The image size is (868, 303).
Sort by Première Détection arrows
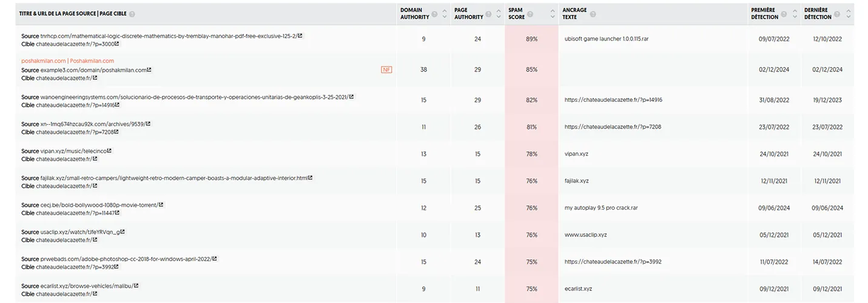pyautogui.click(x=795, y=14)
